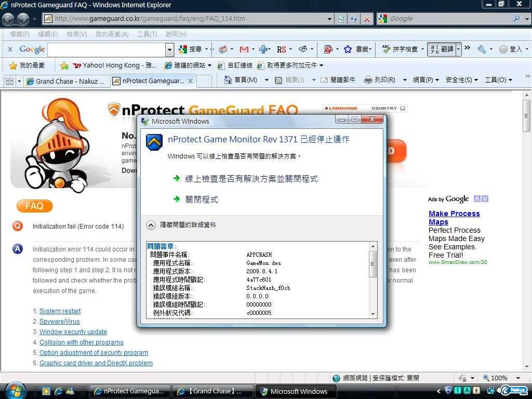Viewport: 532px width, 399px height.
Task: Click the Google toolbar search input field
Action: click(107, 50)
